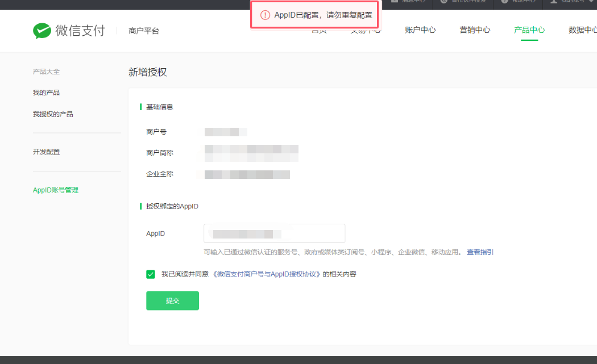
Task: Click the 新增授权 page heading
Action: pos(148,72)
